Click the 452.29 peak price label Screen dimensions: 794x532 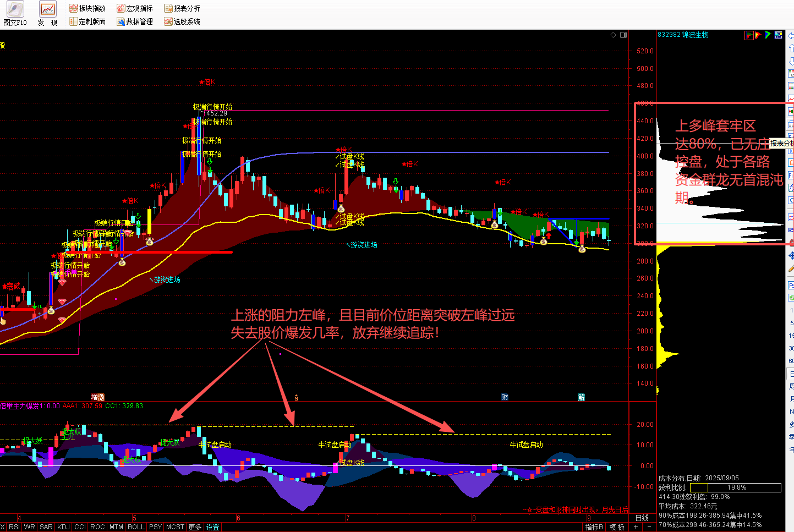[217, 113]
